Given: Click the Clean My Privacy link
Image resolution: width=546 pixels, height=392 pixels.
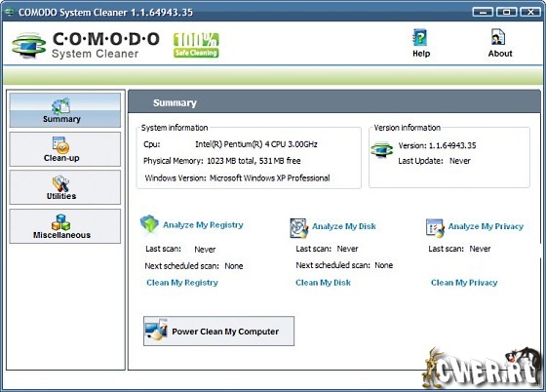Looking at the screenshot, I should point(464,283).
